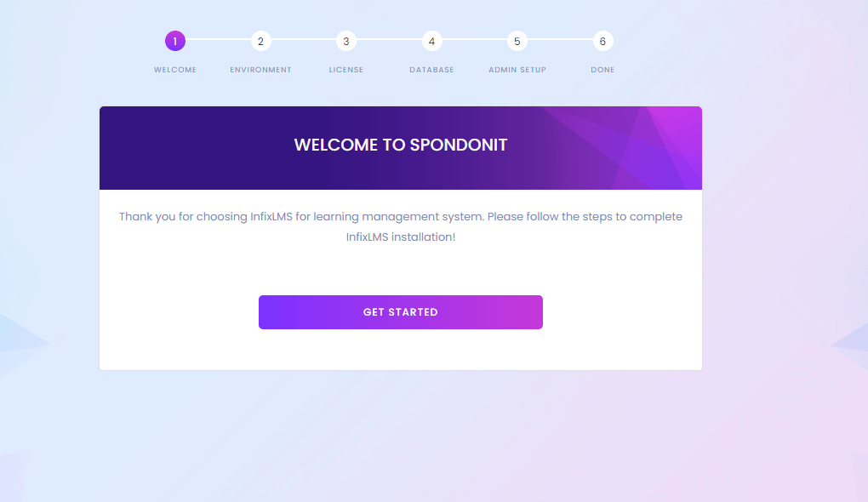Image resolution: width=868 pixels, height=502 pixels.
Task: Click progress line between steps 3 and 4
Action: coord(388,40)
